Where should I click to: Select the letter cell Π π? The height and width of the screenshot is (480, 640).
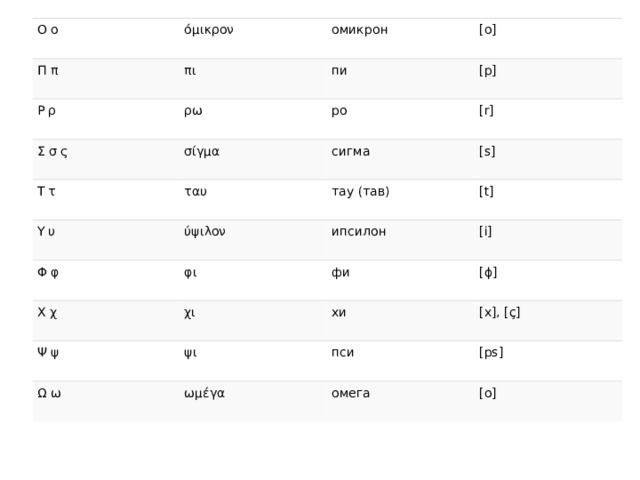[48, 70]
